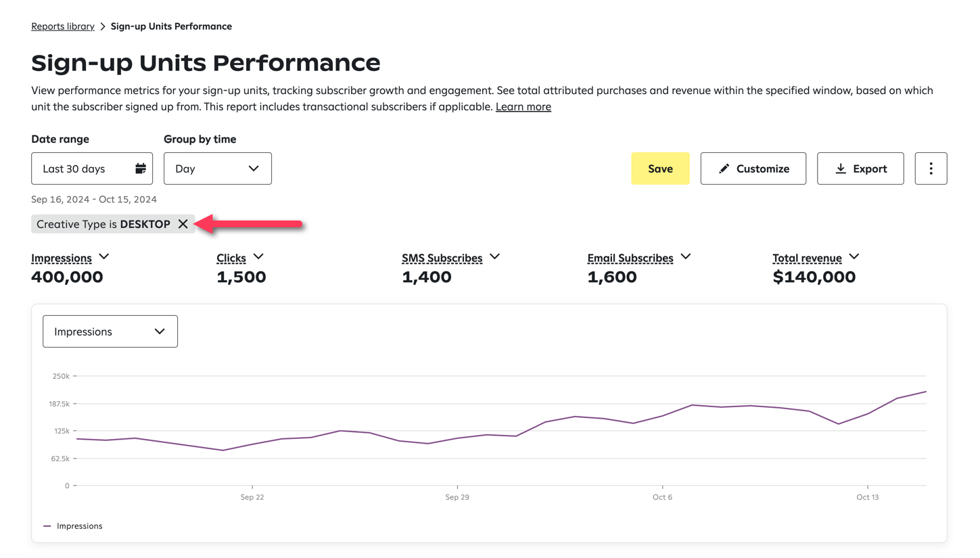Expand the SMS Subscribes metric chevron

[494, 256]
